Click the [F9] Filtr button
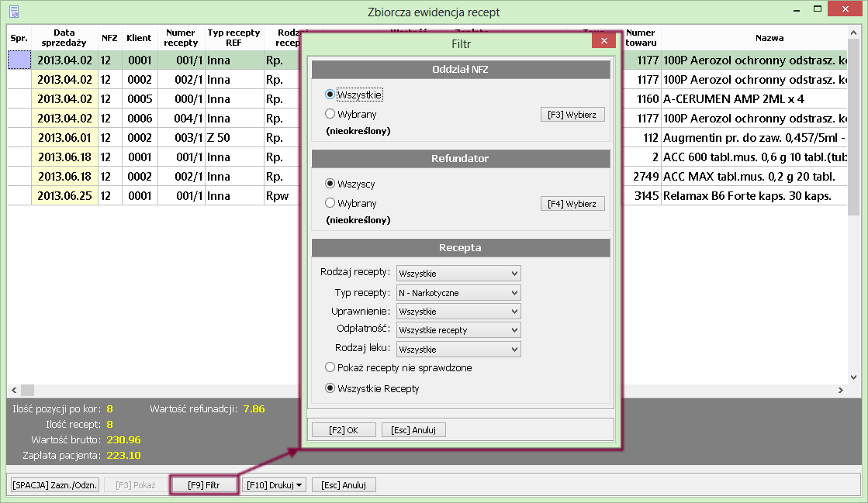 click(204, 485)
